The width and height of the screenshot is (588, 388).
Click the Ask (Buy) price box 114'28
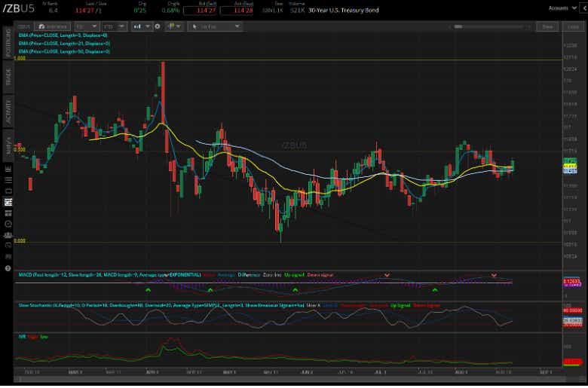pyautogui.click(x=237, y=11)
